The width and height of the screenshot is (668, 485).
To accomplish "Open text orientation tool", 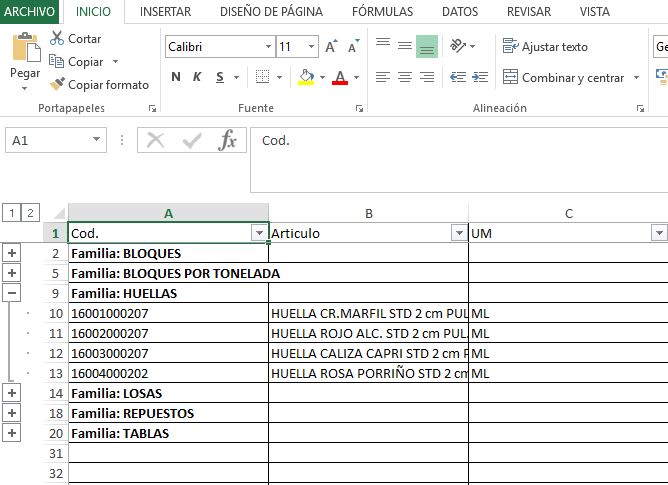I will pos(458,46).
